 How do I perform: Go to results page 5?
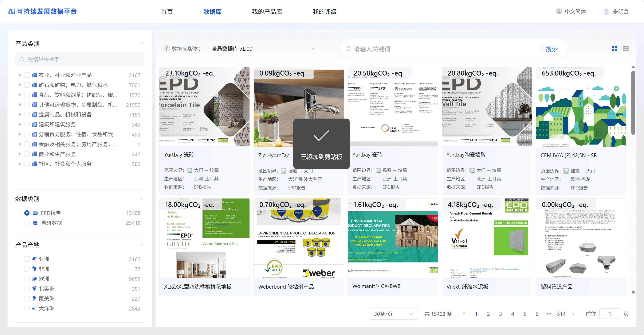(x=525, y=314)
